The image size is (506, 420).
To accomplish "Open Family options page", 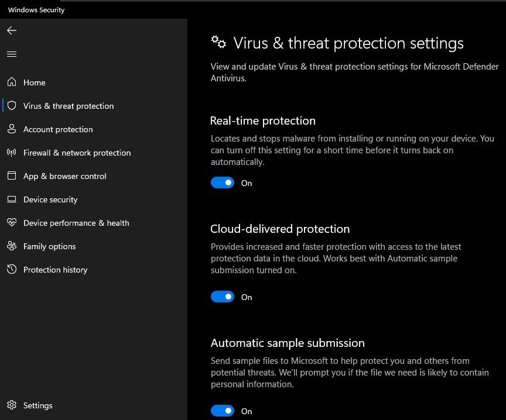I will click(49, 246).
